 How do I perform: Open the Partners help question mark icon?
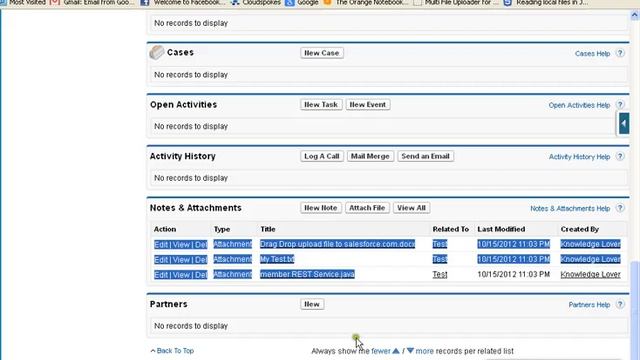coord(620,304)
